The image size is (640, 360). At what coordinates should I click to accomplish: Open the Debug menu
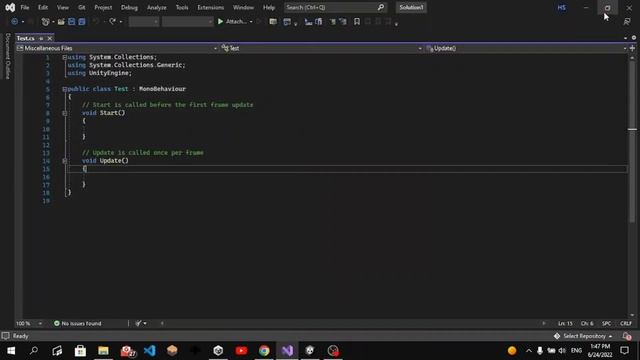129,7
